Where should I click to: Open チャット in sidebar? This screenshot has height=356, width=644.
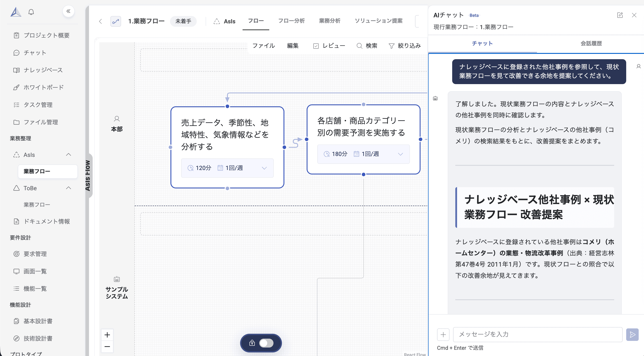click(x=30, y=53)
